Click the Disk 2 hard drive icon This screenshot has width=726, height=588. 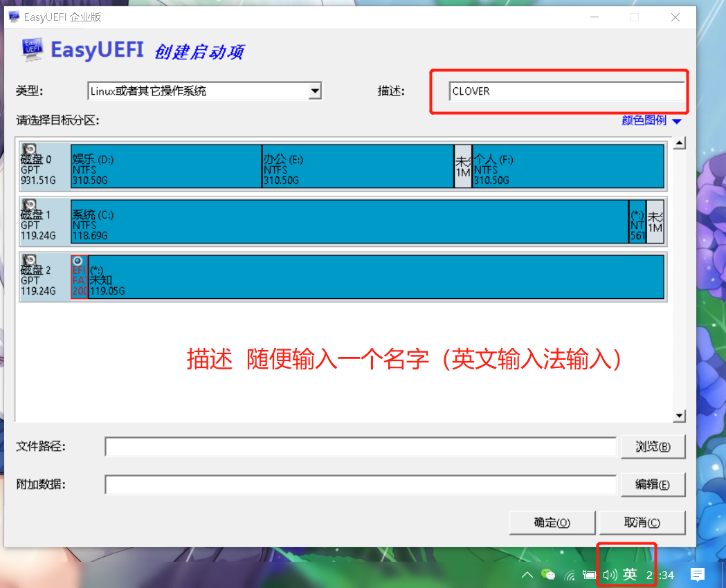pos(29,261)
